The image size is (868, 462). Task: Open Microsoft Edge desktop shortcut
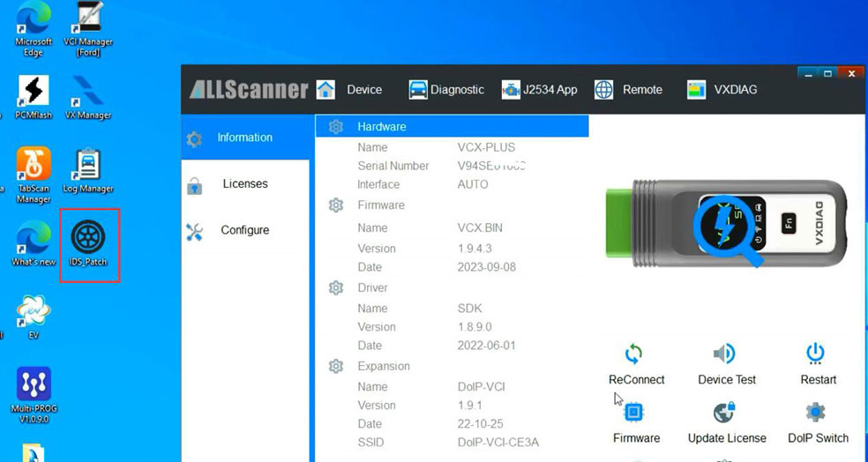34,29
